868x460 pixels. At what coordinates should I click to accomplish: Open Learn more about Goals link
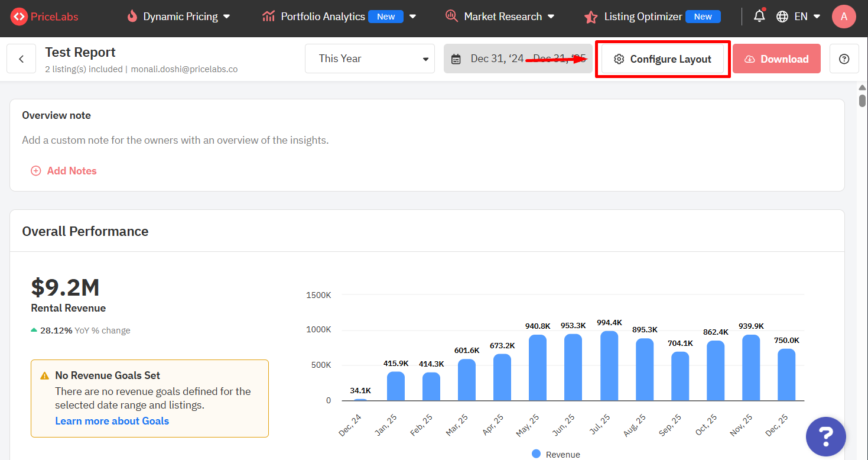tap(112, 421)
